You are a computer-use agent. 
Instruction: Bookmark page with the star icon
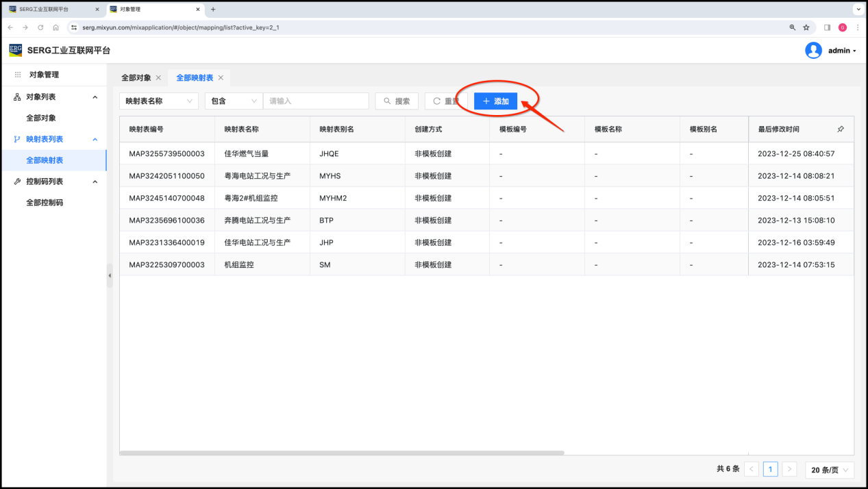(x=806, y=27)
